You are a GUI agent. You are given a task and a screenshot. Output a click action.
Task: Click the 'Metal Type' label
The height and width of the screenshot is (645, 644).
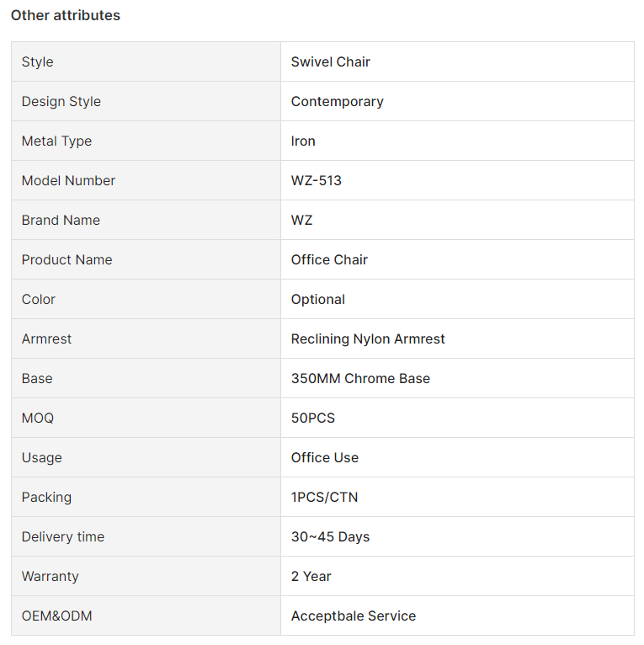coord(56,141)
